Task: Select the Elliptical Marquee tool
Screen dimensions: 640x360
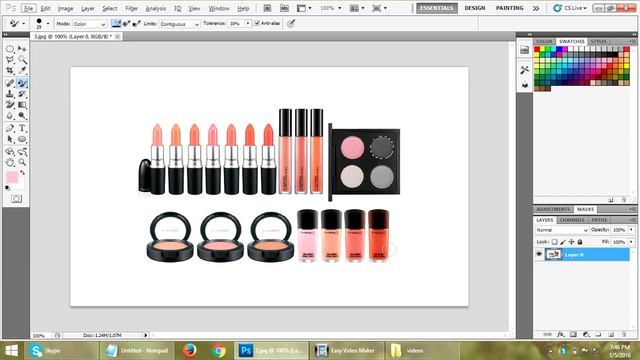Action: coord(10,49)
